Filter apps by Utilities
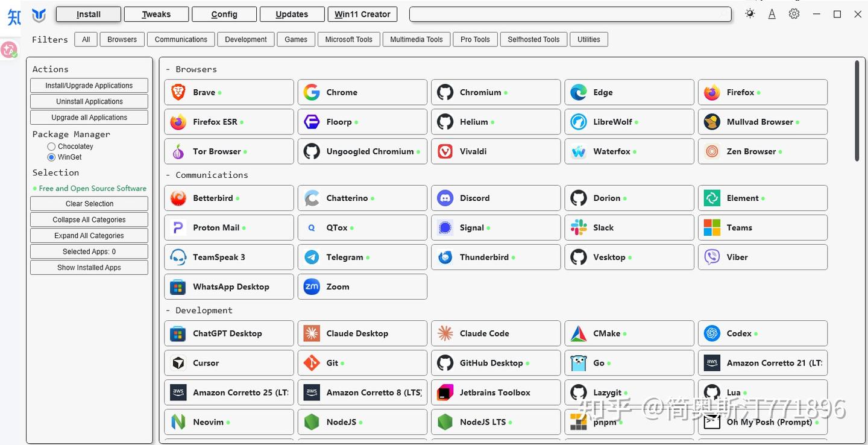 point(589,40)
